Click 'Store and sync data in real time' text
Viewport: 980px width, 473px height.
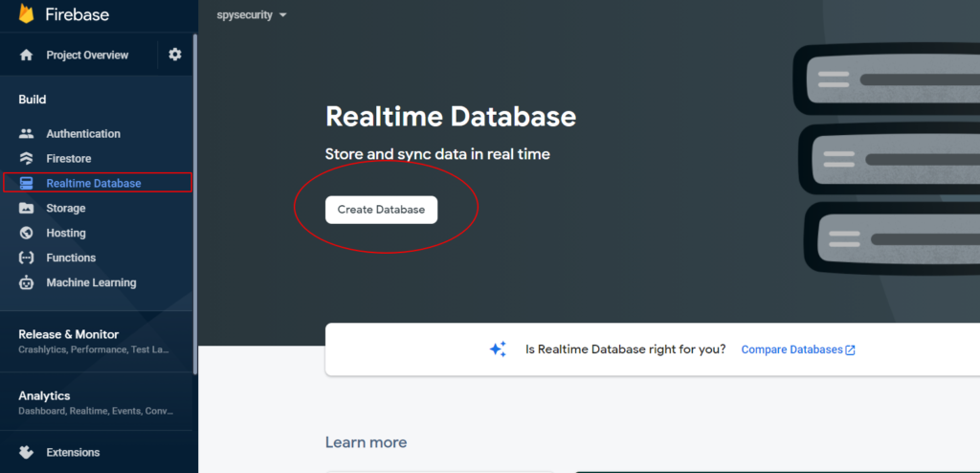pos(437,154)
